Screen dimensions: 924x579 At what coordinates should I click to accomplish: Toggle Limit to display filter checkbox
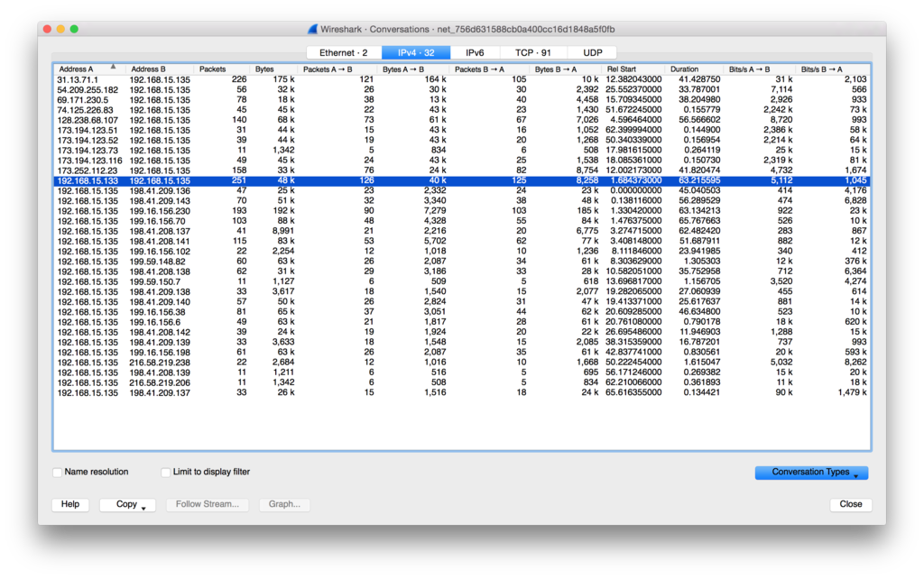click(166, 472)
